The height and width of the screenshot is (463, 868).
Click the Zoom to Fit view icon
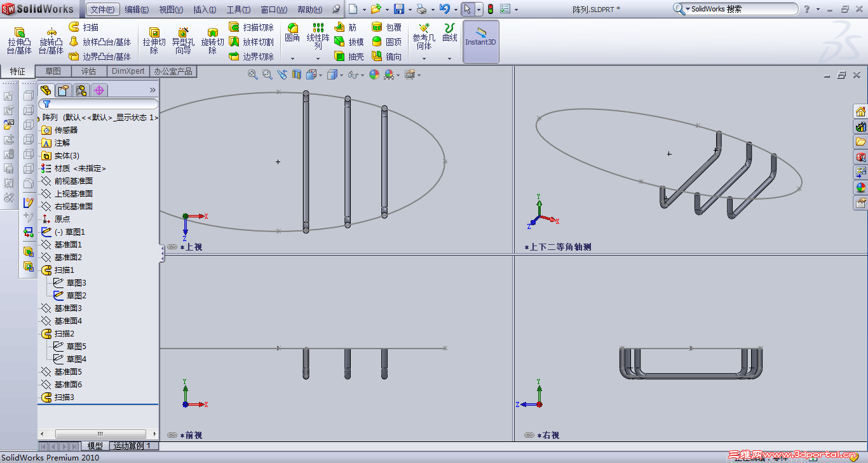253,74
